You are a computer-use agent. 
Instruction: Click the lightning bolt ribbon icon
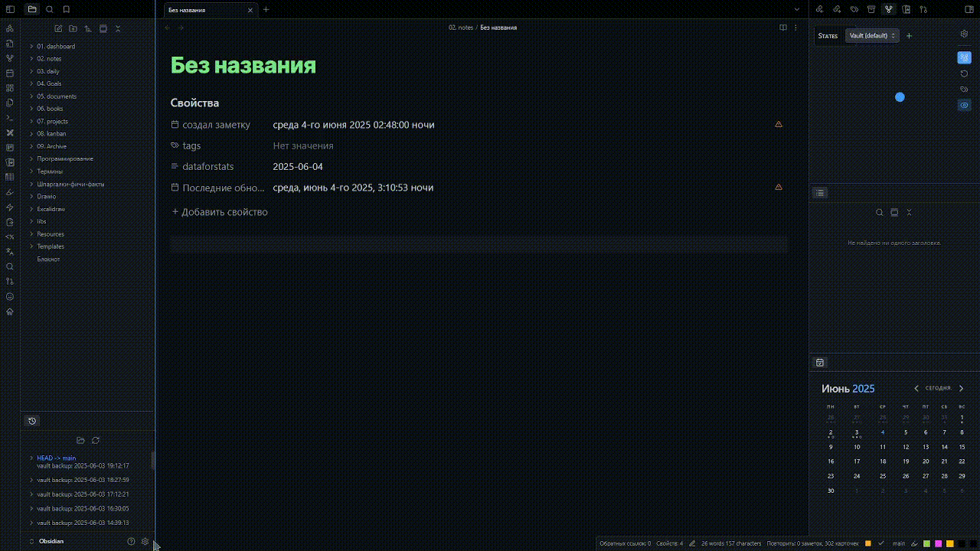(10, 207)
